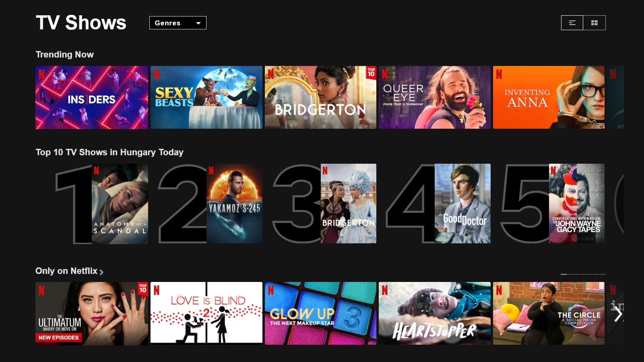Viewport: 644px width, 362px height.
Task: Open the Only on Netflix row link
Action: (66, 271)
